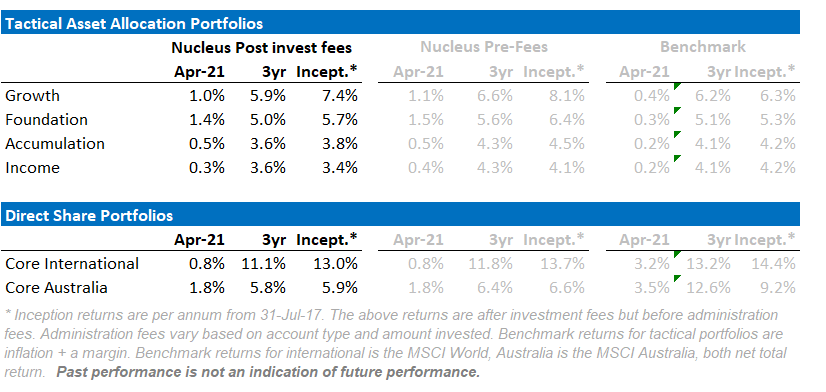Click green comment marker on Growth benchmark cell
The image size is (826, 392).
[x=677, y=86]
